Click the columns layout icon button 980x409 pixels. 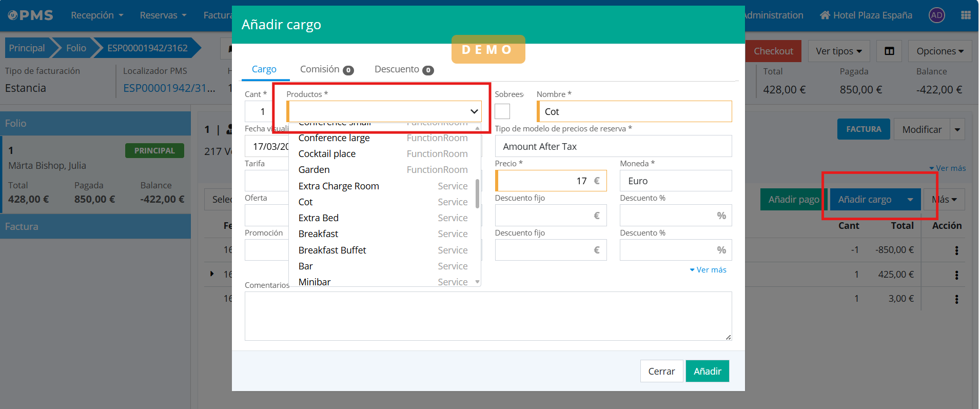889,51
